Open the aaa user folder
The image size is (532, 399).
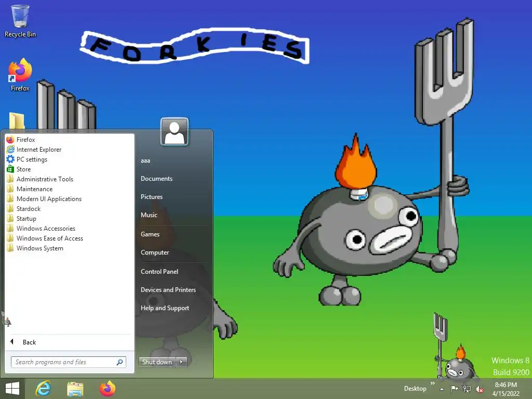(x=145, y=161)
